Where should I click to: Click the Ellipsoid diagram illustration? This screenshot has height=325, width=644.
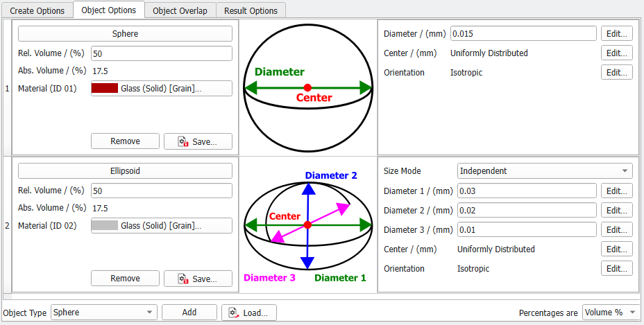[308, 225]
